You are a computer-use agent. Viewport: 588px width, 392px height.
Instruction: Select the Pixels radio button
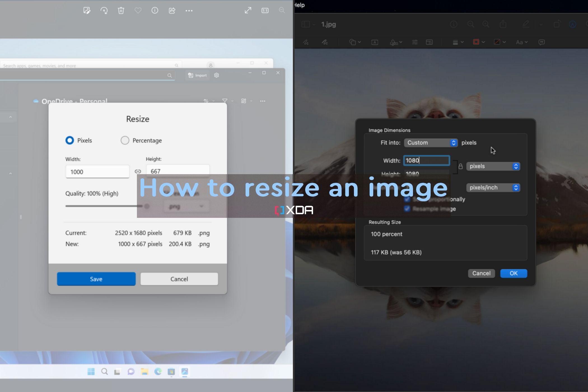point(70,140)
